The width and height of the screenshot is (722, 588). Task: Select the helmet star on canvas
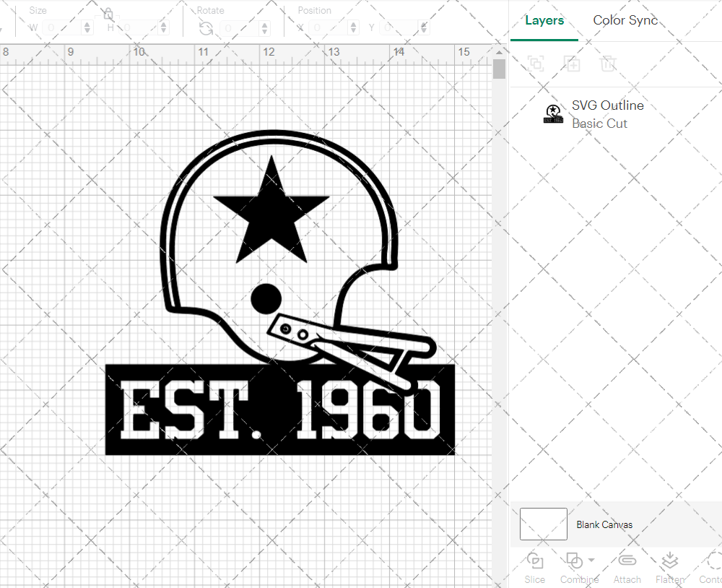click(x=271, y=213)
